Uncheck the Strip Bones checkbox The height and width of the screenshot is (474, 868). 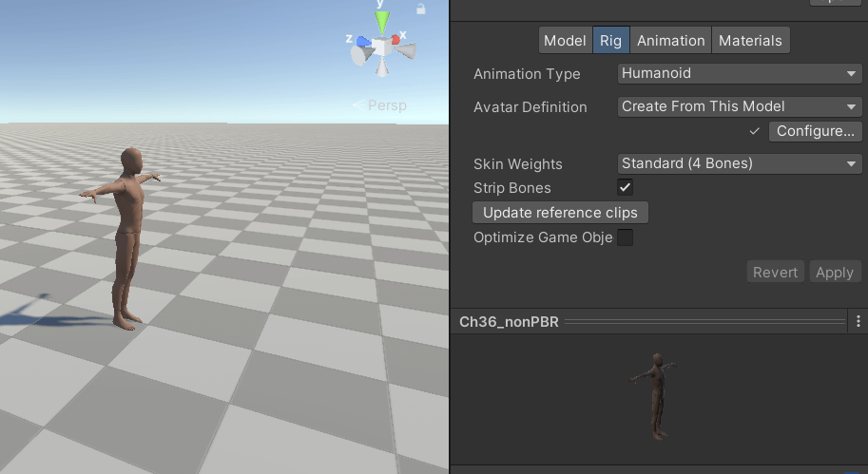click(625, 187)
